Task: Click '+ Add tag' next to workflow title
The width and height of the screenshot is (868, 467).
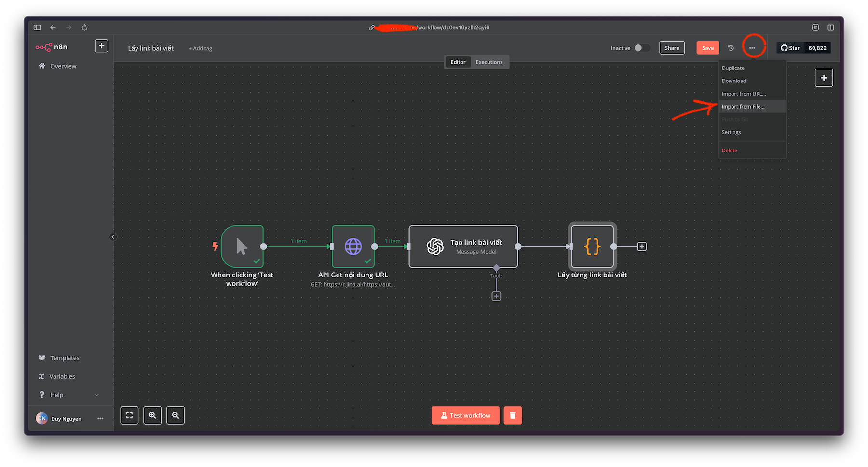Action: point(200,48)
